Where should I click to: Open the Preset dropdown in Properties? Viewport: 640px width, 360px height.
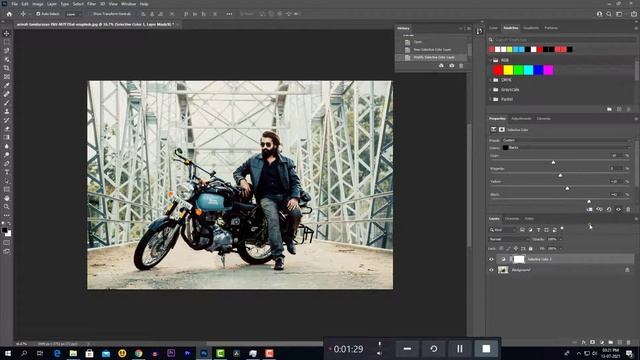coord(566,140)
